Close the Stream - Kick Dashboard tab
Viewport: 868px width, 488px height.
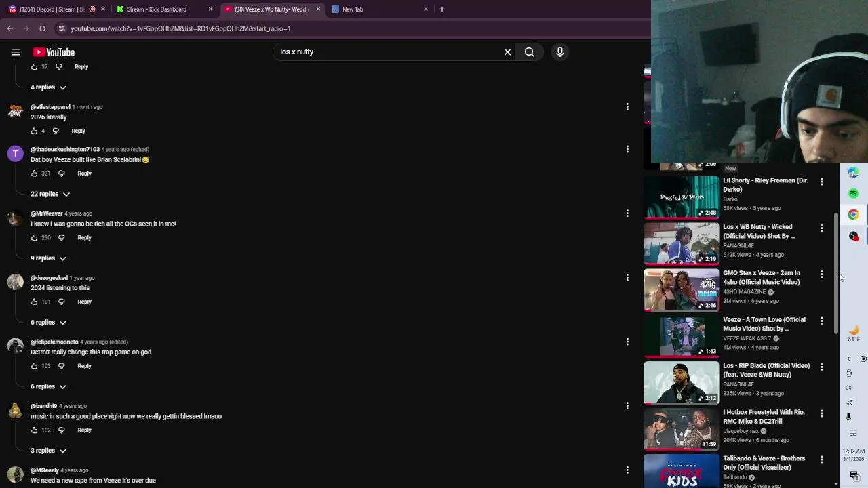pos(210,9)
